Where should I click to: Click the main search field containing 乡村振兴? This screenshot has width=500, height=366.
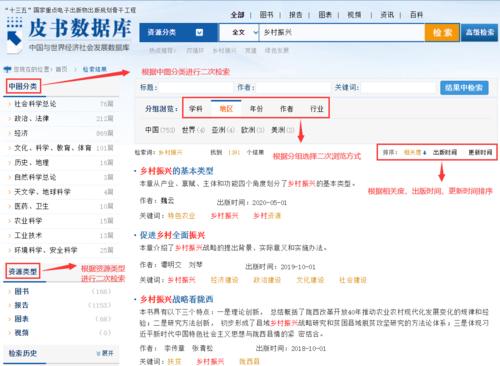(342, 32)
